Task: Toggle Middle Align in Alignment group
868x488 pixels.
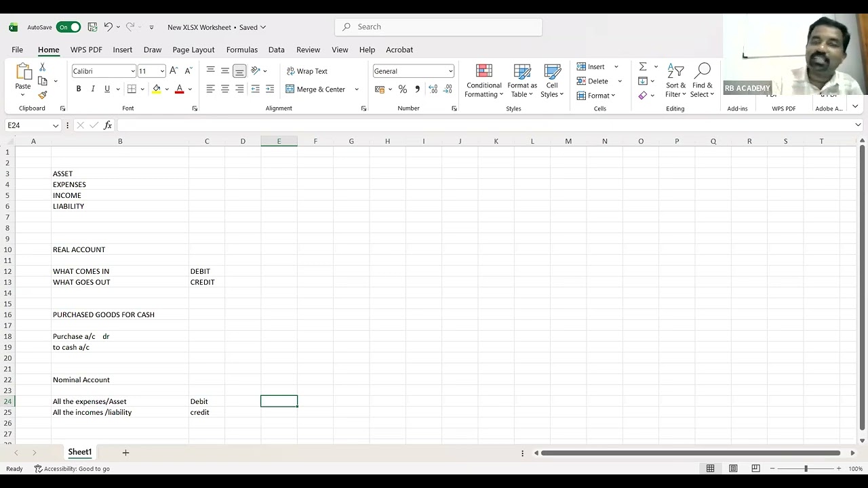Action: [x=225, y=70]
